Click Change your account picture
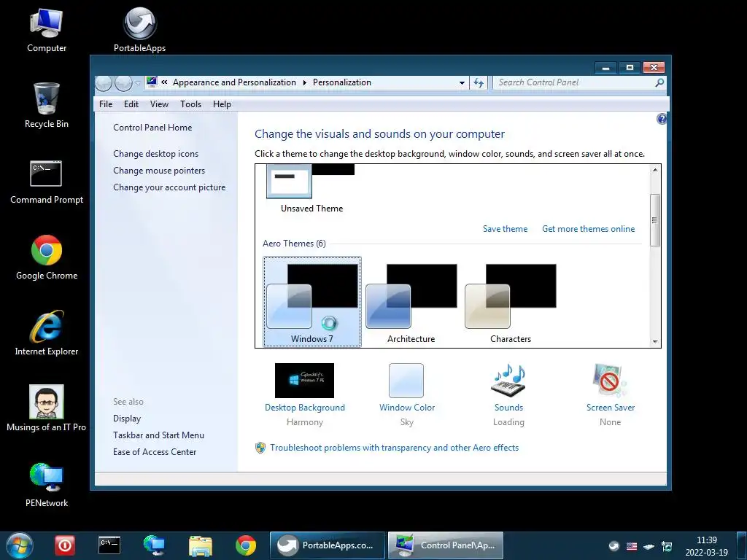 [x=169, y=187]
